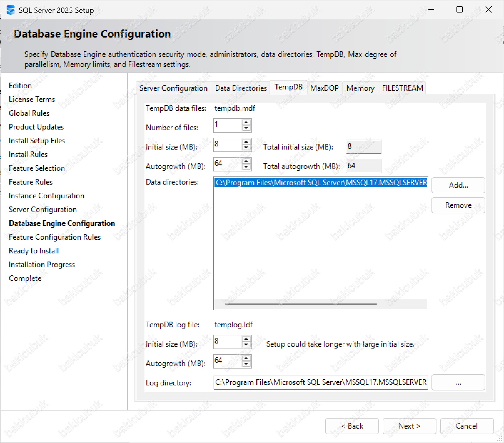Screen dimensions: 504x443
Task: Add a new TempDB data directory
Action: pyautogui.click(x=458, y=185)
